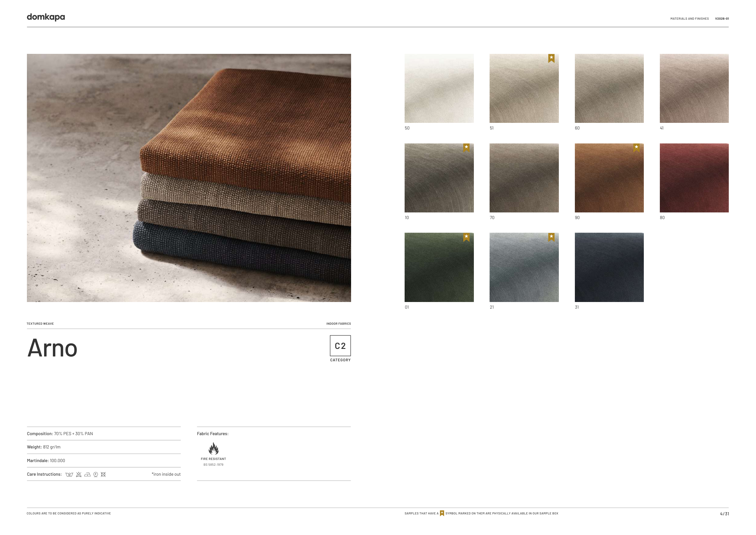Click the Materials and Finishes header text
Screen dimensions: 756x535
(x=689, y=19)
